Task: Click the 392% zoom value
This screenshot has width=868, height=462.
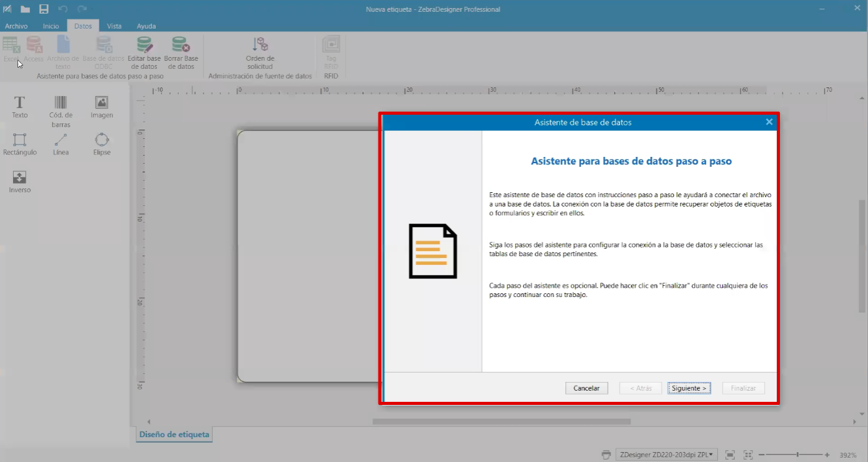Action: tap(848, 455)
